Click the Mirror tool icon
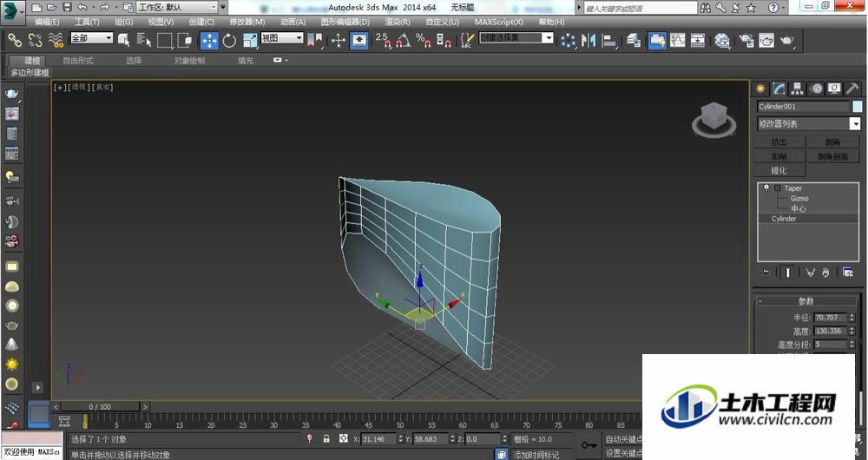868x460 pixels. coord(589,40)
